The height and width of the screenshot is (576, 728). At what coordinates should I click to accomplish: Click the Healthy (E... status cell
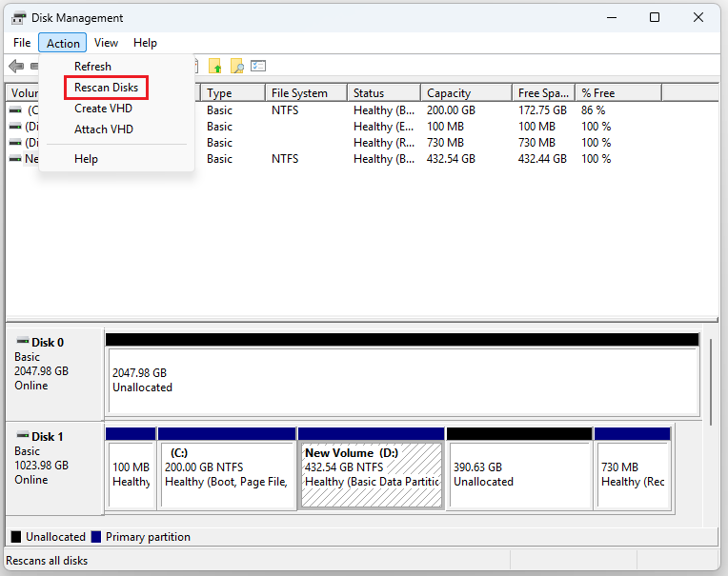[383, 127]
